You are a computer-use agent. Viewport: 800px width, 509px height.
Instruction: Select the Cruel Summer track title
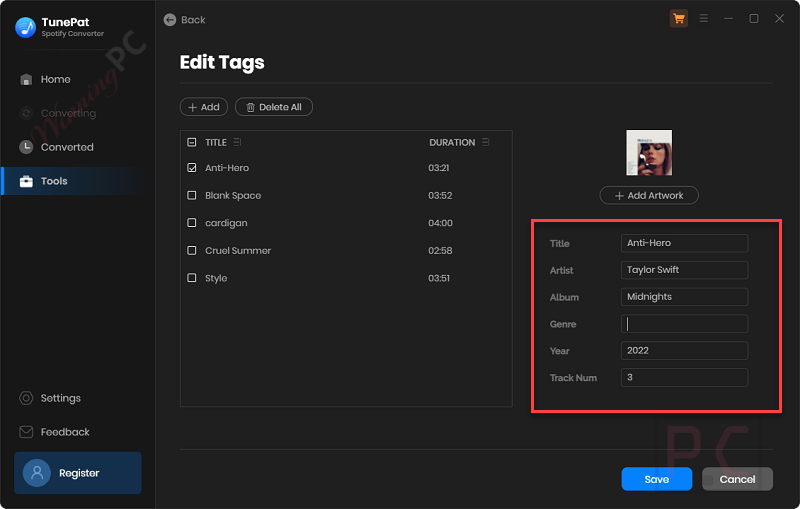238,250
